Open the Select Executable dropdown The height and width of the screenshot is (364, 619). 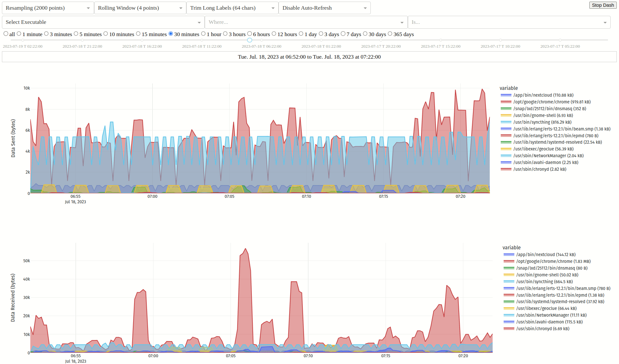click(103, 22)
